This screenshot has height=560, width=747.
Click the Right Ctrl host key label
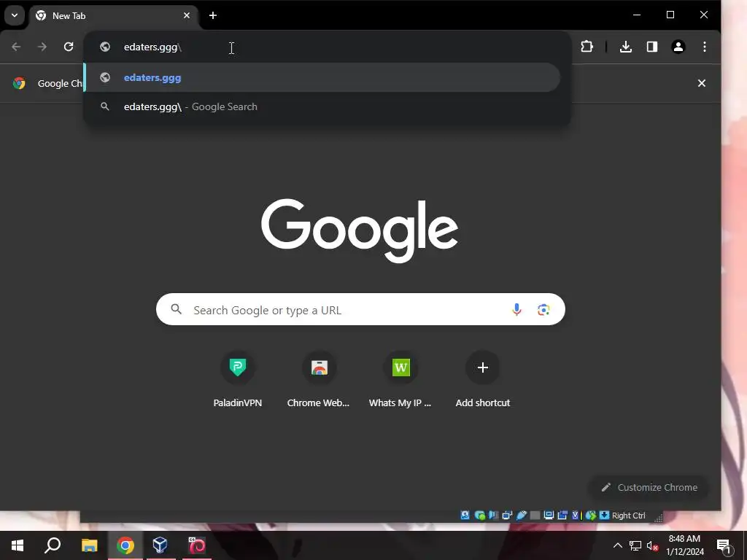(x=628, y=516)
